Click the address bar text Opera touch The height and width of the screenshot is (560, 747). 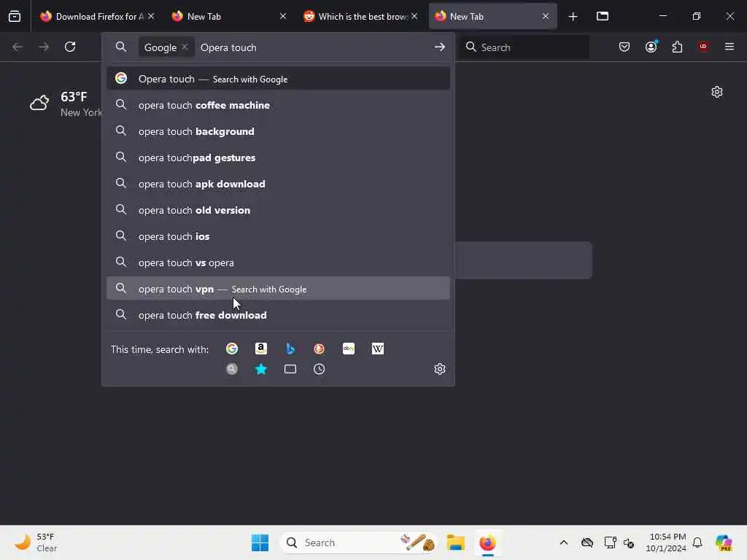tap(228, 47)
